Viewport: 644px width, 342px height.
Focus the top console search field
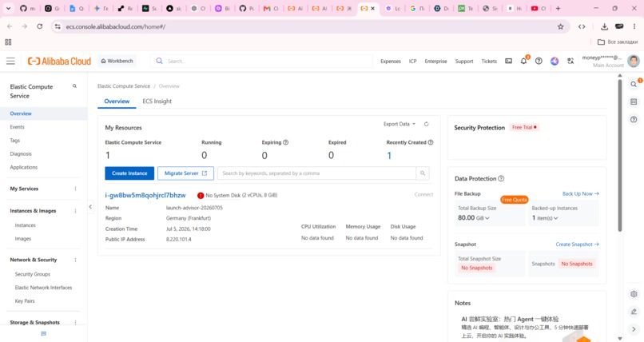[x=263, y=62]
